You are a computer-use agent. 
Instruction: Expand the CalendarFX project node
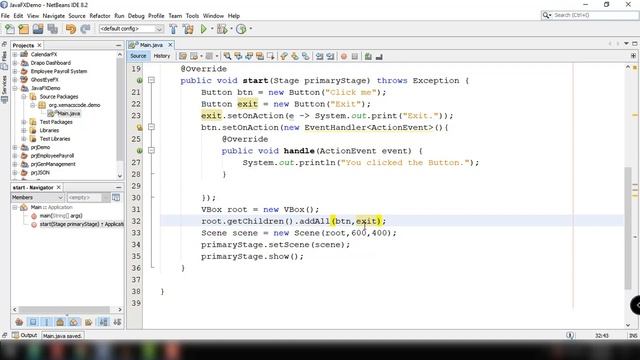coord(15,54)
